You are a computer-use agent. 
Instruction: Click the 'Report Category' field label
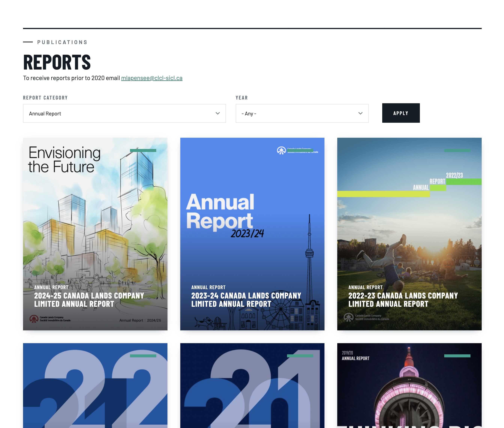pyautogui.click(x=45, y=98)
